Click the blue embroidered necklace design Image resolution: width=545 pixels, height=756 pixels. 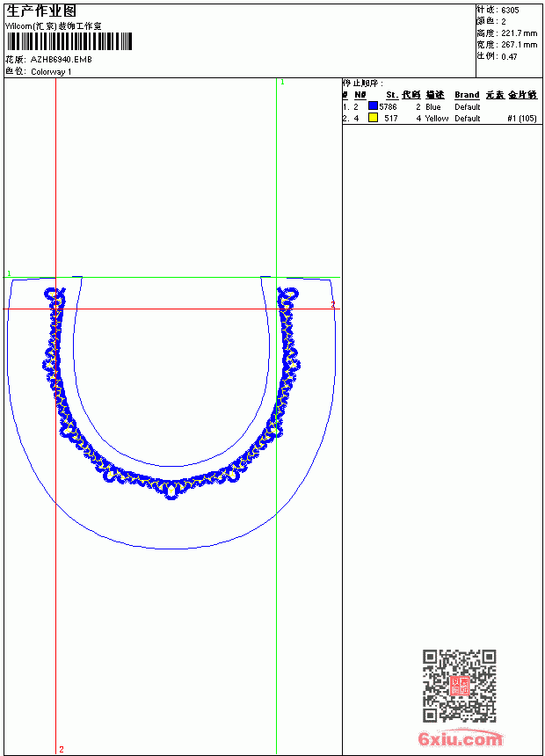[171, 393]
